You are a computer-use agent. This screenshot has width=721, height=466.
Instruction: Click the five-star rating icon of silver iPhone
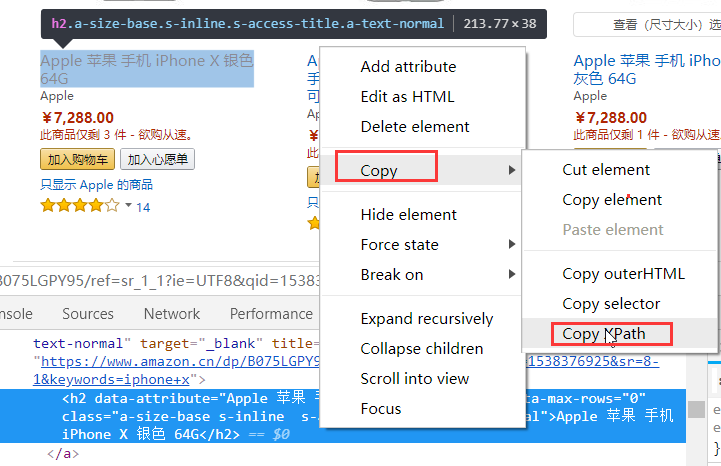tap(80, 205)
